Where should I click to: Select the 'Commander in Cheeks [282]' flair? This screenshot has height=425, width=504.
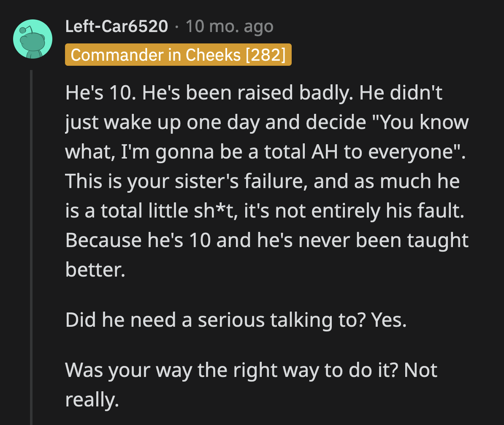[178, 54]
